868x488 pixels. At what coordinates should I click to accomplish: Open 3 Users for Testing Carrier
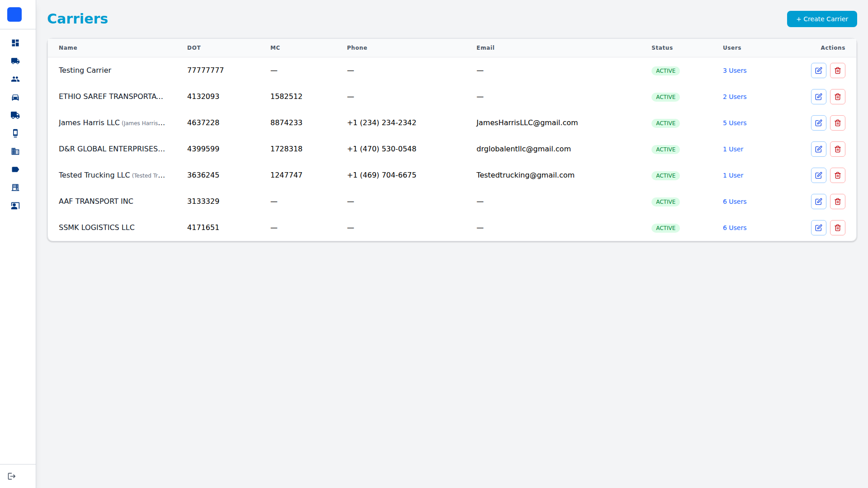734,70
